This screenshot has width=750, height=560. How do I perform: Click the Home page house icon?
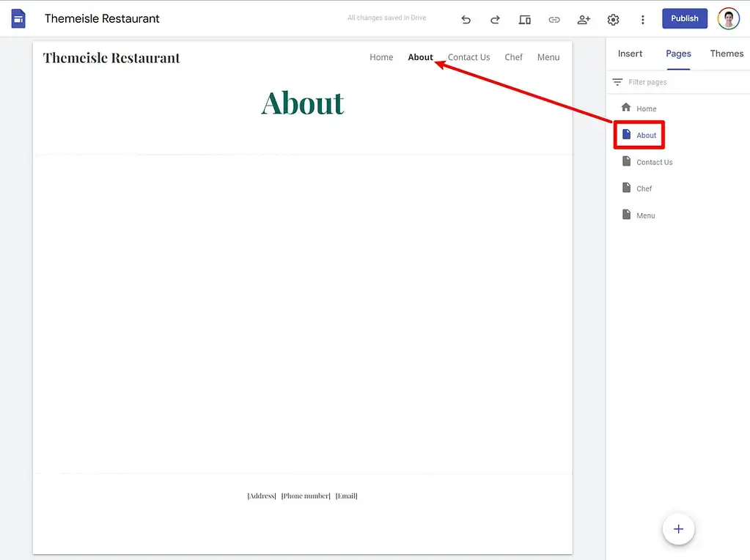coord(625,107)
